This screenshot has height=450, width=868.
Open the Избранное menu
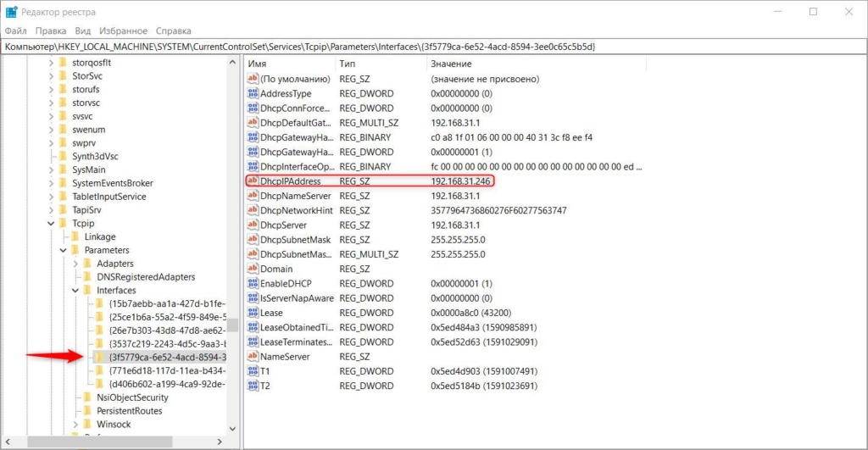pyautogui.click(x=124, y=31)
